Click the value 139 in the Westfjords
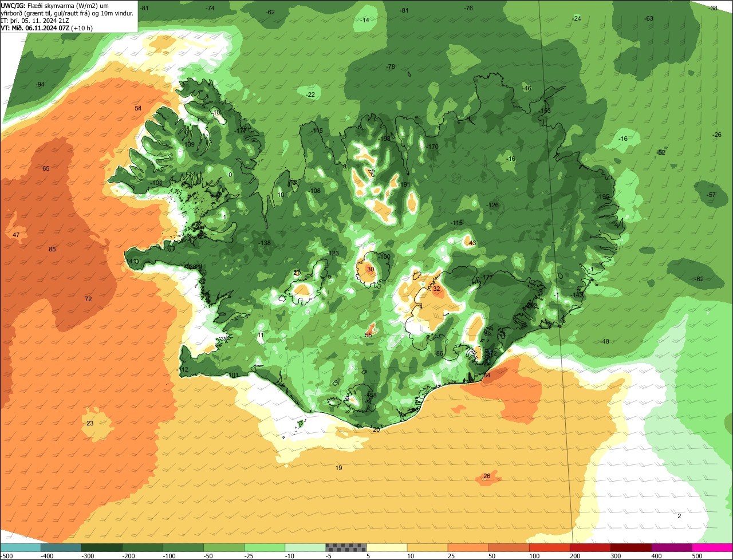 pos(190,144)
